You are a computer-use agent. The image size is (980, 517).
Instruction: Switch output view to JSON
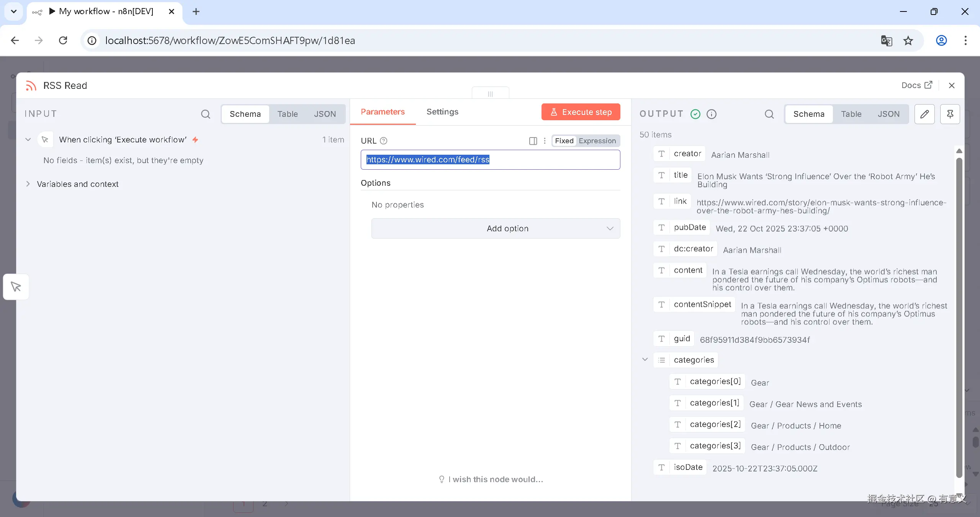pos(888,114)
